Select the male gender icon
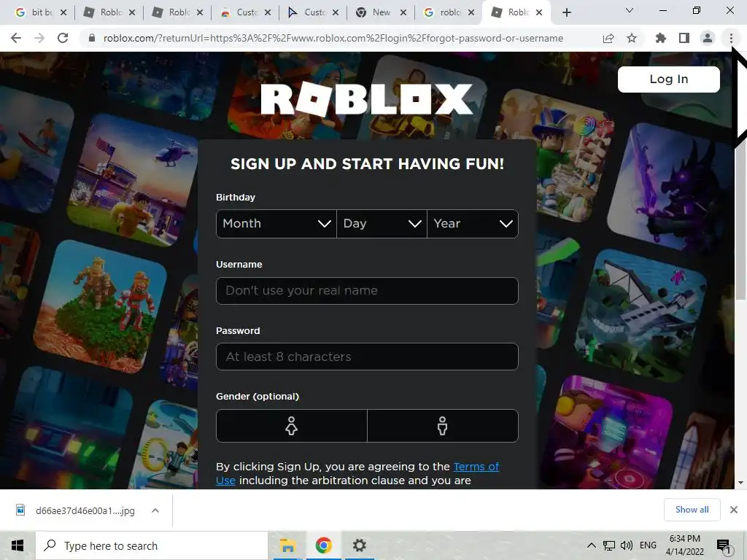Screen dimensions: 747x560 (x=443, y=426)
